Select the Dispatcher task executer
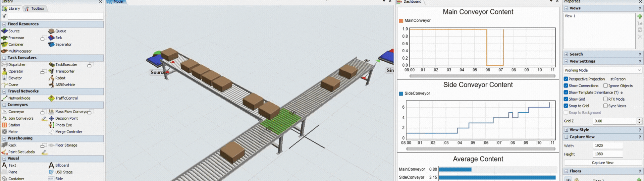The image size is (644, 181). 13,65
